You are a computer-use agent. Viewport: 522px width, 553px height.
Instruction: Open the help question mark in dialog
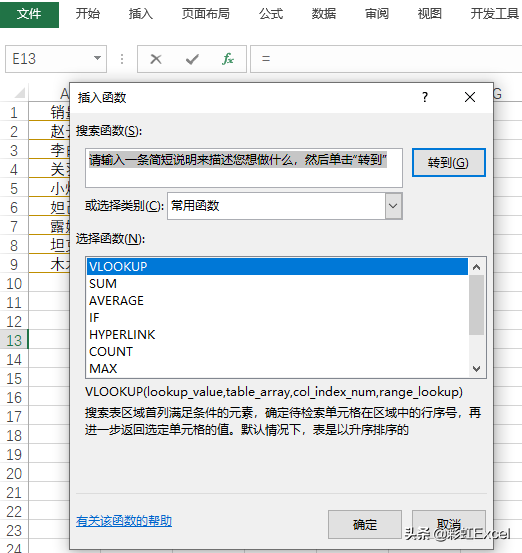pyautogui.click(x=425, y=97)
